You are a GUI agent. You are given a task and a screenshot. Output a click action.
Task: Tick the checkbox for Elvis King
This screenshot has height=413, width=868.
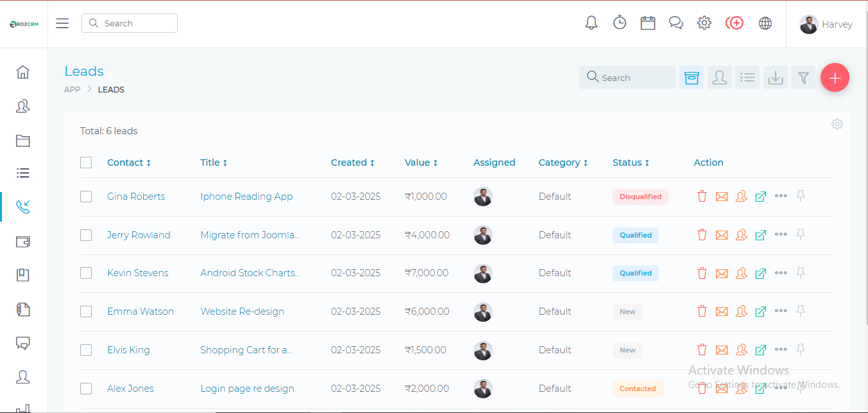pos(86,350)
